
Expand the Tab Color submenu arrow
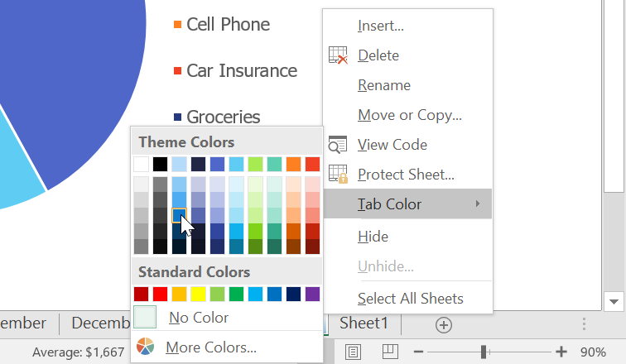(478, 204)
